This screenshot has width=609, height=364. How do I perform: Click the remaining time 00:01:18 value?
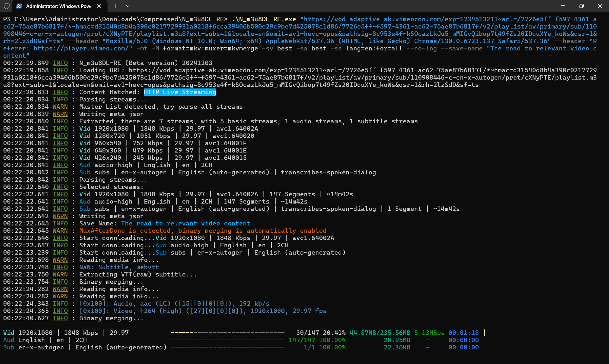tap(463, 333)
